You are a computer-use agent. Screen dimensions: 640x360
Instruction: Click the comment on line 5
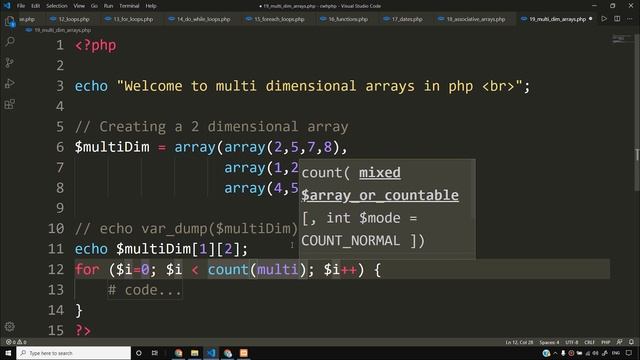[211, 127]
